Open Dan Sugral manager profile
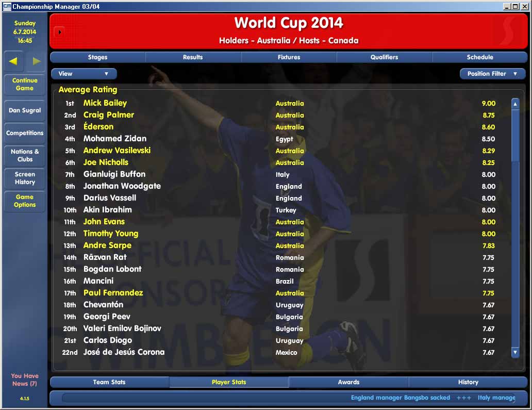The height and width of the screenshot is (410, 532). pos(25,110)
